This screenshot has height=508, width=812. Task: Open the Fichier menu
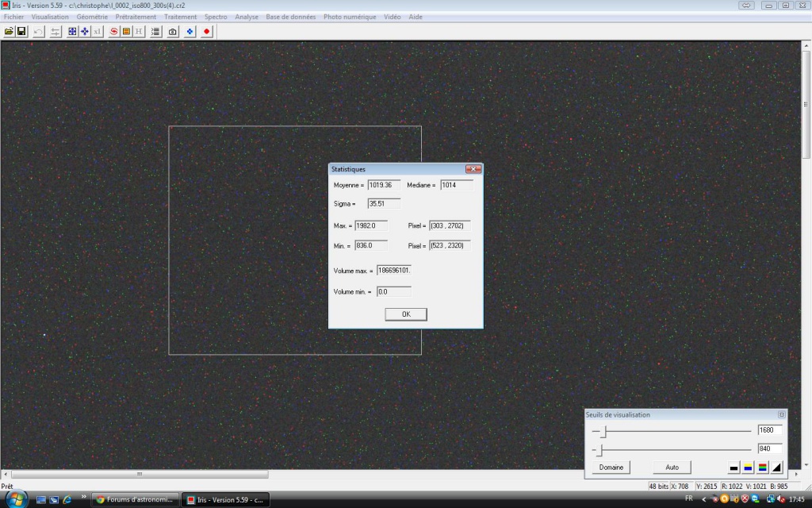pos(14,17)
